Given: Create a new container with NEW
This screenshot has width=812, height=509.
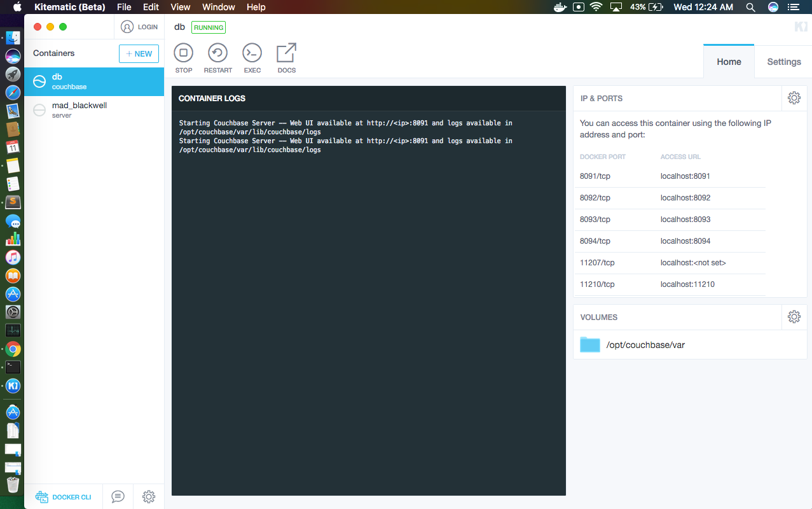Looking at the screenshot, I should 139,53.
